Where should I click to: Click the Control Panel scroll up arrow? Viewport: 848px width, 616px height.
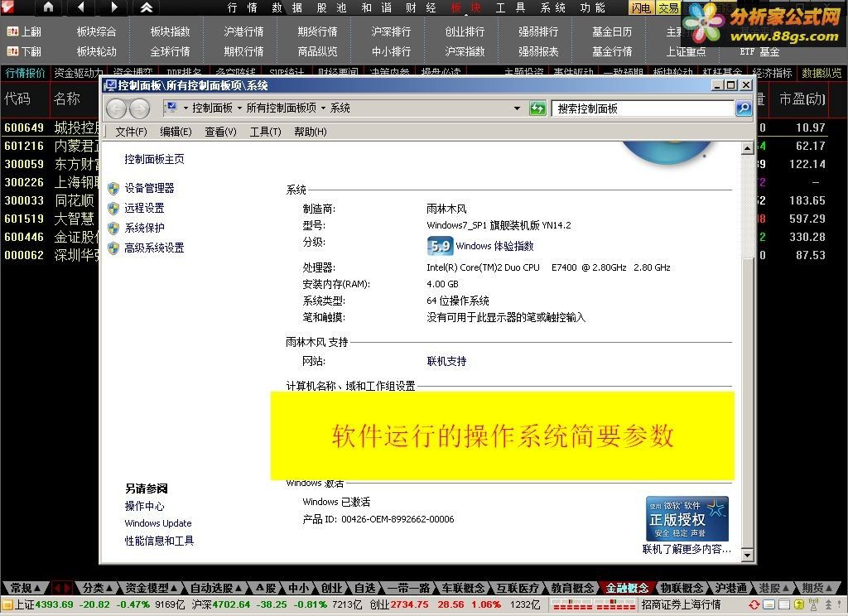click(x=748, y=147)
